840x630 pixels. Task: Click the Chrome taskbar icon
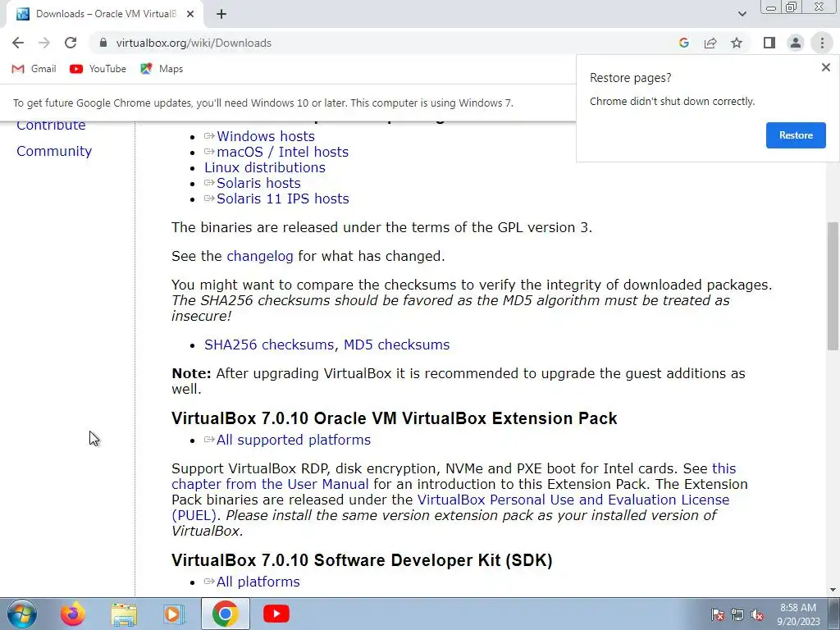pyautogui.click(x=225, y=614)
